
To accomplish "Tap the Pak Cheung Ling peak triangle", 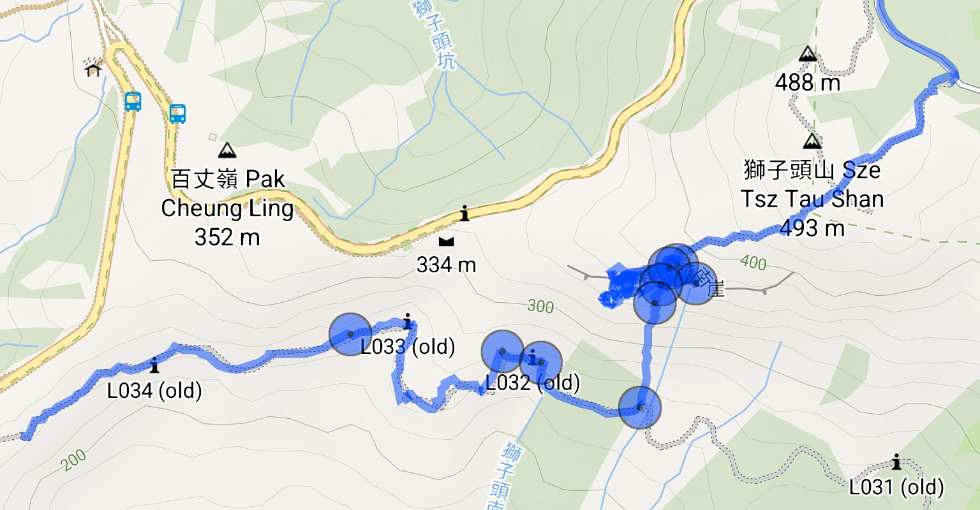I will click(226, 150).
